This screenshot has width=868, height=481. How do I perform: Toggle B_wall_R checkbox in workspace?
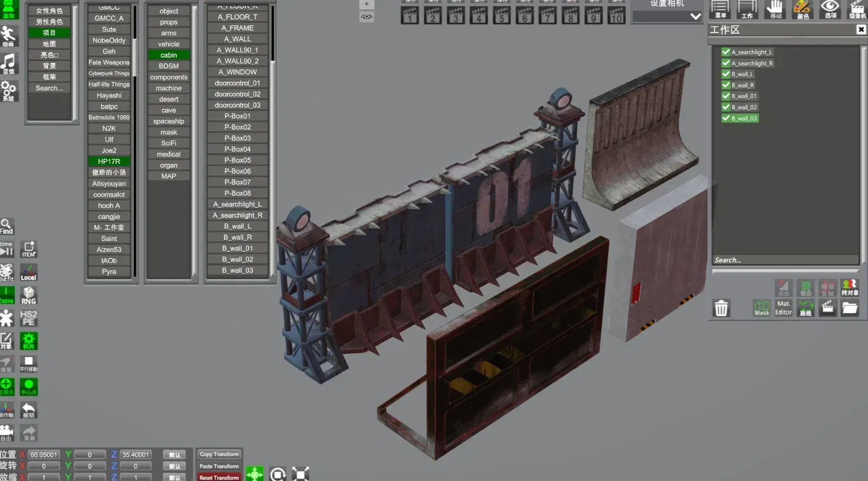[725, 85]
